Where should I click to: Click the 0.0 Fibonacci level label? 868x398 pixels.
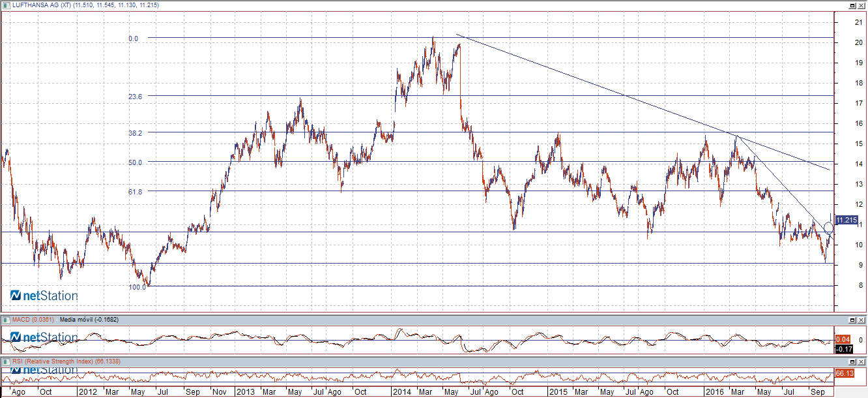tap(134, 39)
